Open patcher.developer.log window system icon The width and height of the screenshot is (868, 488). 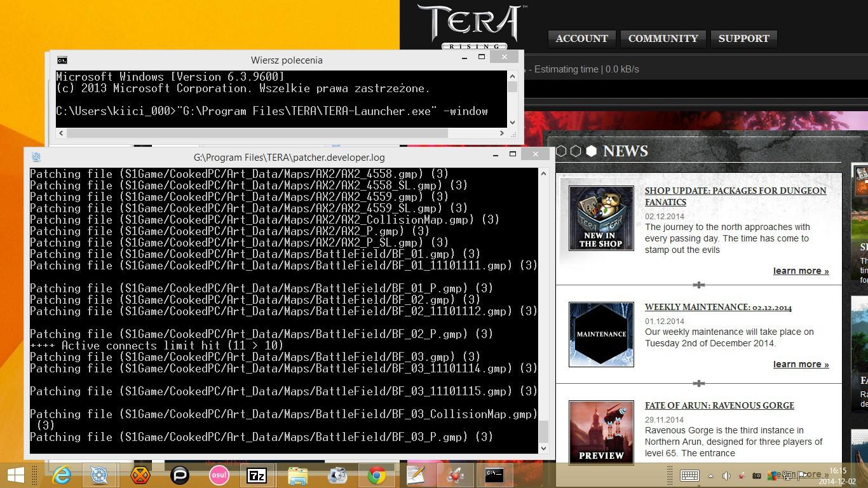click(36, 157)
